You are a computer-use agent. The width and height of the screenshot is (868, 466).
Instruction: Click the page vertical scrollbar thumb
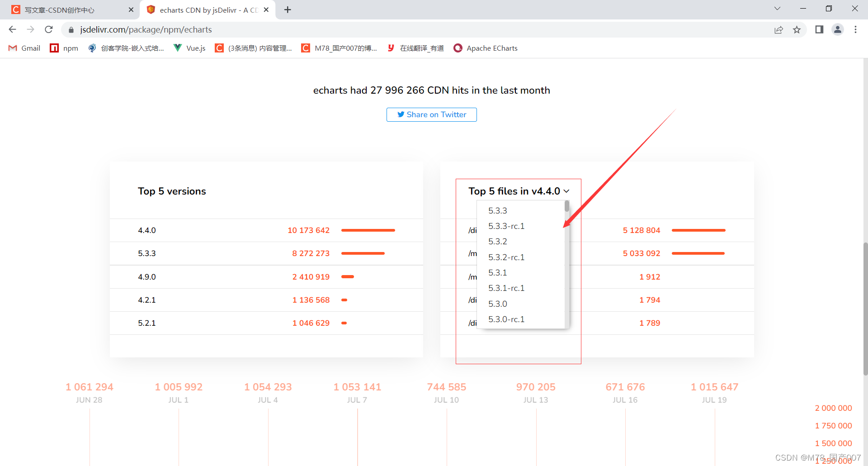[x=865, y=309]
